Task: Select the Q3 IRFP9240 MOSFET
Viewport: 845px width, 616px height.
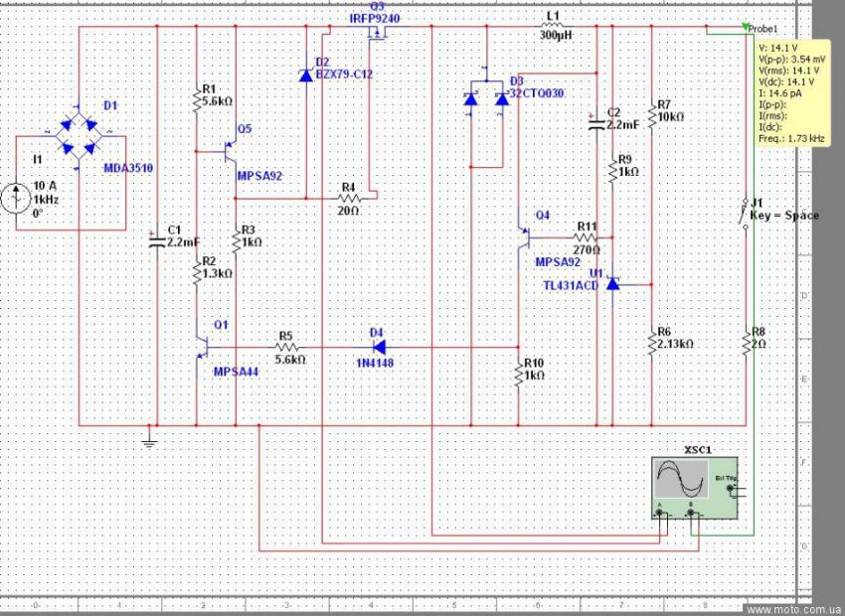Action: click(x=378, y=38)
